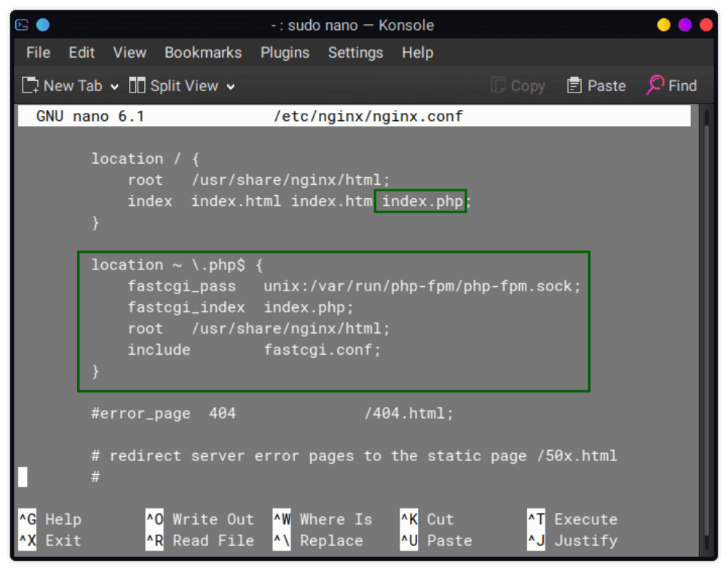728x571 pixels.
Task: Open the Edit menu
Action: tap(82, 52)
